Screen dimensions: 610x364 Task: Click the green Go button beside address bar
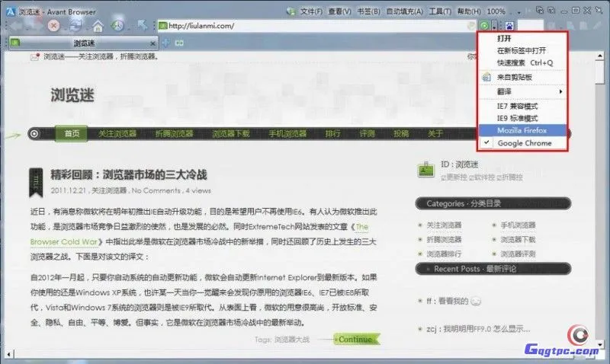[484, 26]
